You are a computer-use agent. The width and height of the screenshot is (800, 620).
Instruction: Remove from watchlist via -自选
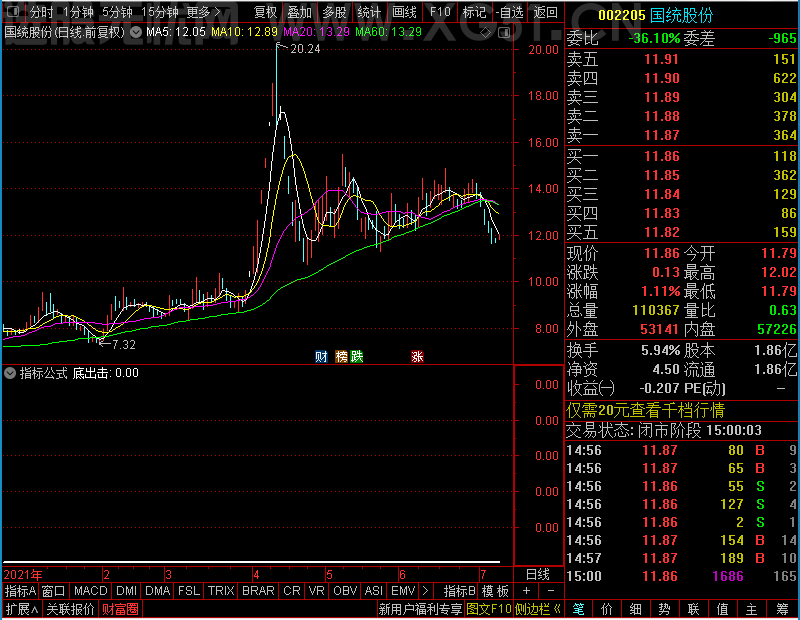[510, 12]
